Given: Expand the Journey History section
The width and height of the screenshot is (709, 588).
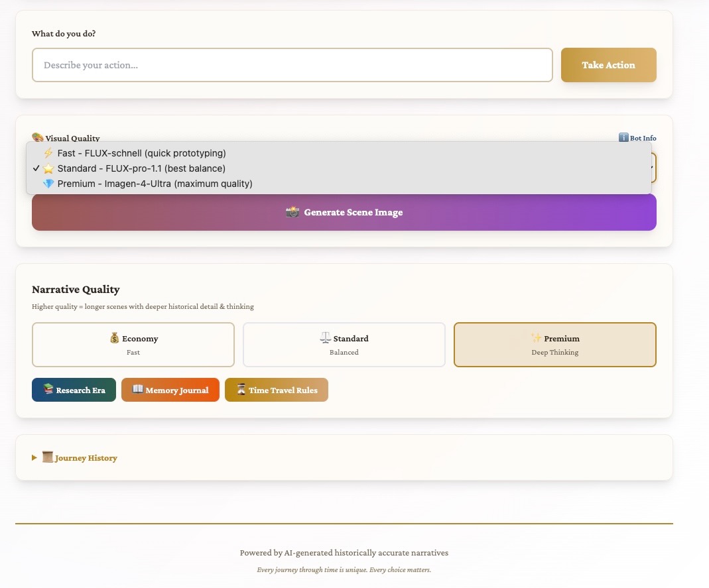Looking at the screenshot, I should click(x=80, y=457).
